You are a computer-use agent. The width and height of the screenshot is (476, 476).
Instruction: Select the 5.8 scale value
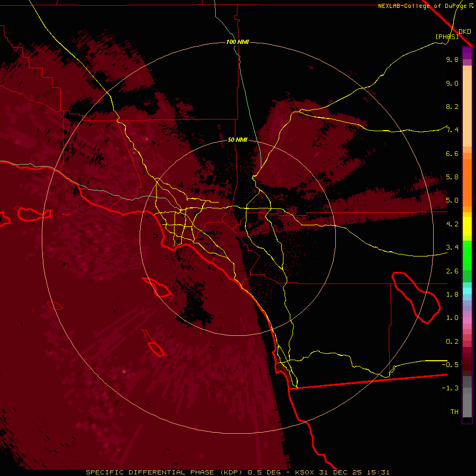pyautogui.click(x=452, y=177)
